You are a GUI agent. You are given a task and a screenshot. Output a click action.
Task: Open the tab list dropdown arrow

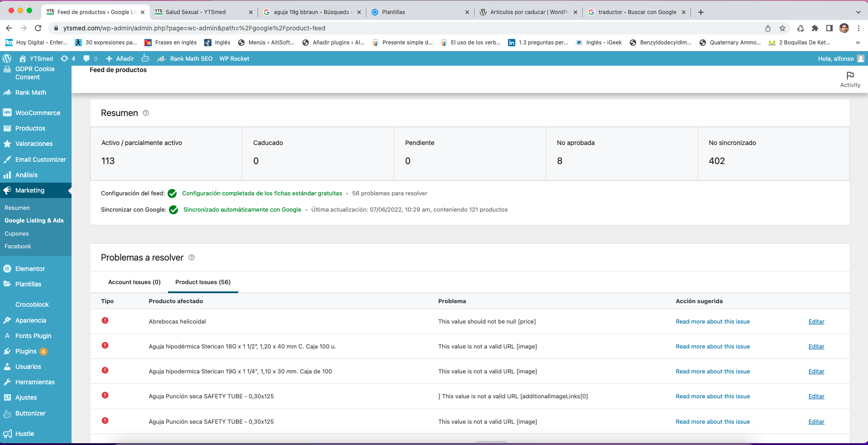pyautogui.click(x=858, y=12)
